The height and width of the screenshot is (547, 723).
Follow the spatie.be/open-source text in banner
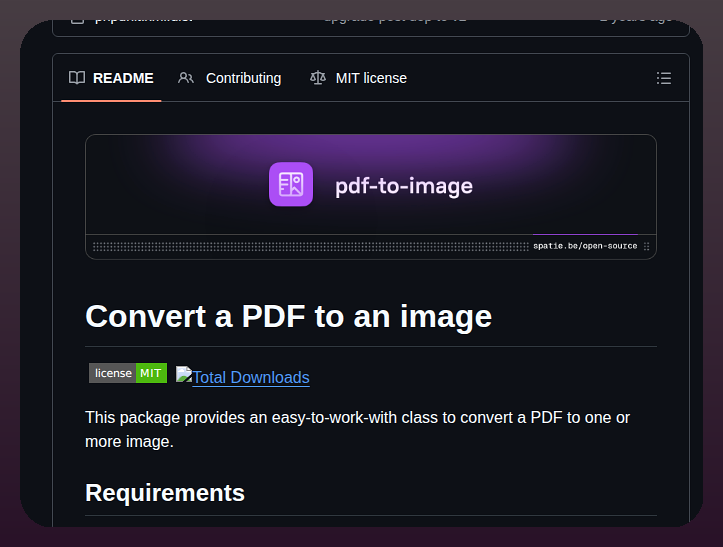tap(585, 246)
